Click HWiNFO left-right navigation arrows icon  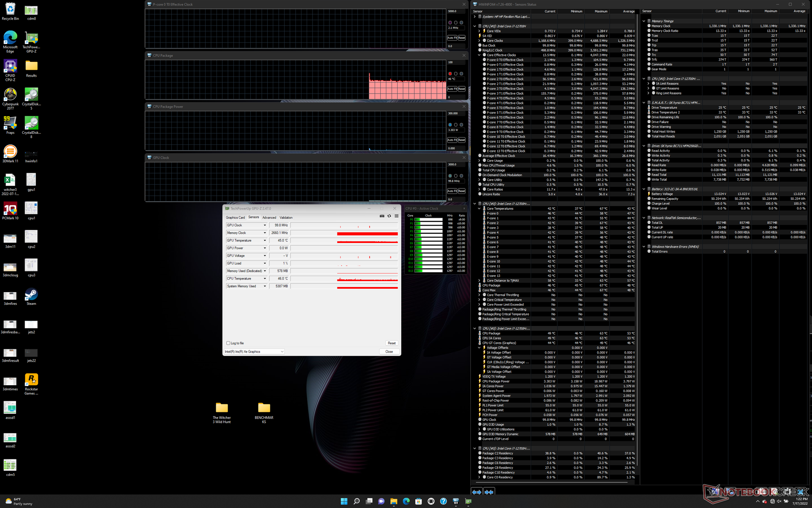click(x=477, y=492)
